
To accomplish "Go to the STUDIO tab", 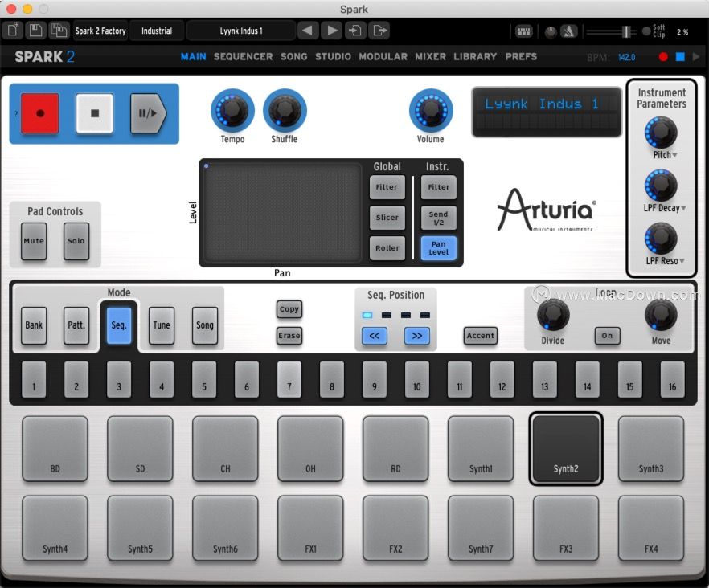I will pos(334,57).
